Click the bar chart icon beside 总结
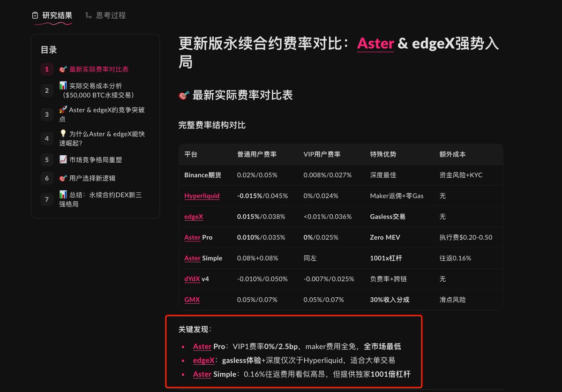Image resolution: width=562 pixels, height=392 pixels. tap(63, 195)
